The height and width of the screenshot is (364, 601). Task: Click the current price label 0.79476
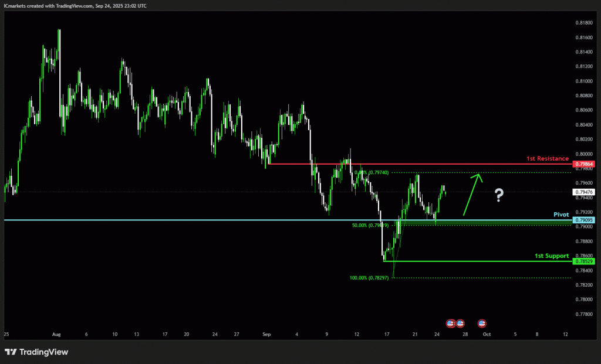pyautogui.click(x=584, y=192)
